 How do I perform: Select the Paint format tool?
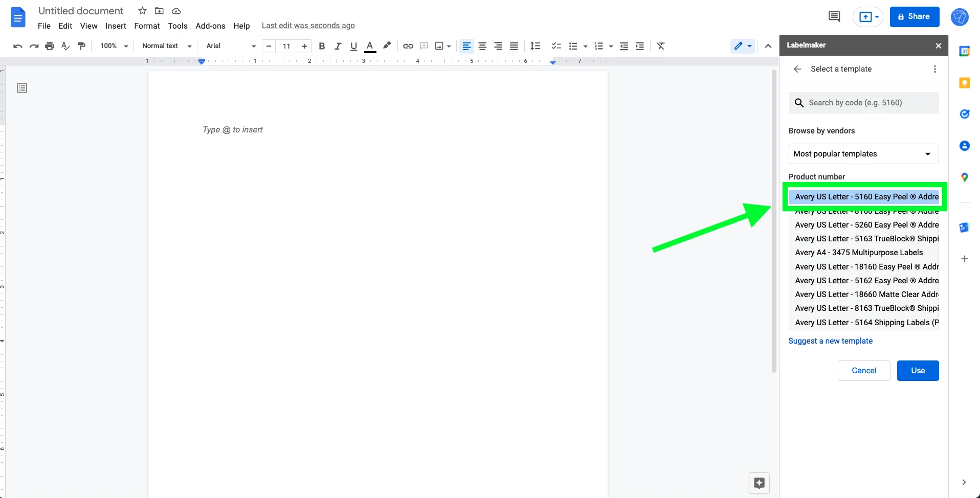click(x=81, y=46)
